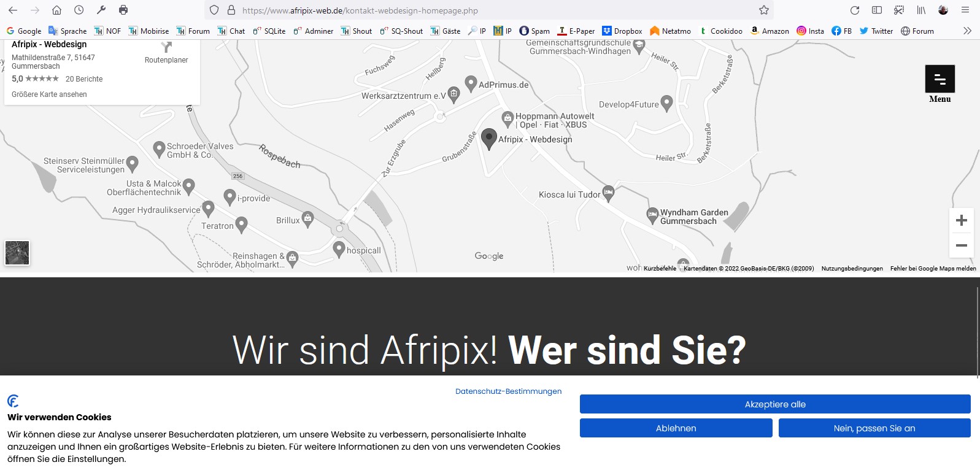980x473 pixels.
Task: Click the home icon
Action: pos(56,10)
